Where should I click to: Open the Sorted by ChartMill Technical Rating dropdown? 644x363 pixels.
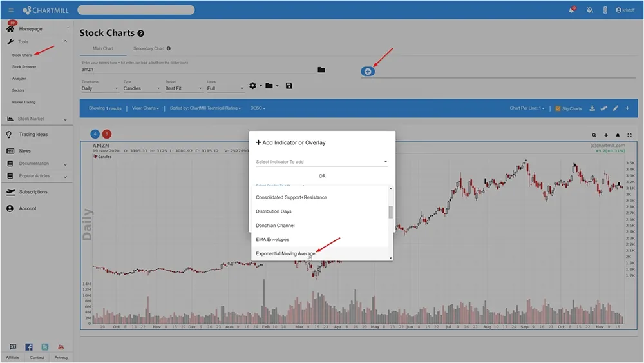[205, 108]
